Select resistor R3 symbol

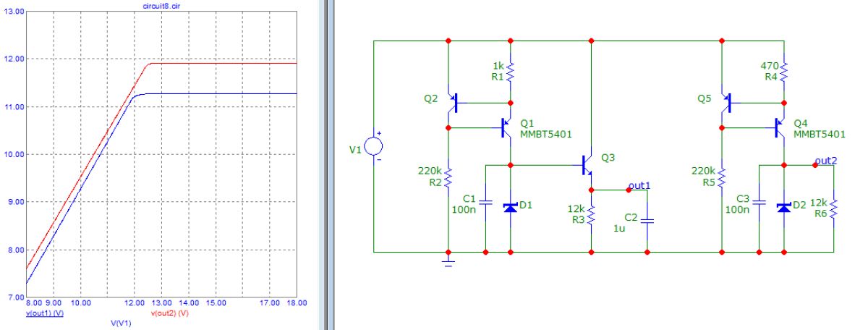pyautogui.click(x=592, y=214)
